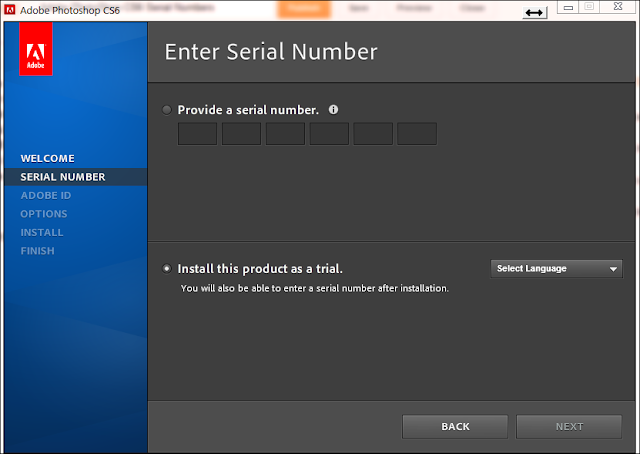Open the Select Language dropdown
The height and width of the screenshot is (454, 640).
click(557, 269)
